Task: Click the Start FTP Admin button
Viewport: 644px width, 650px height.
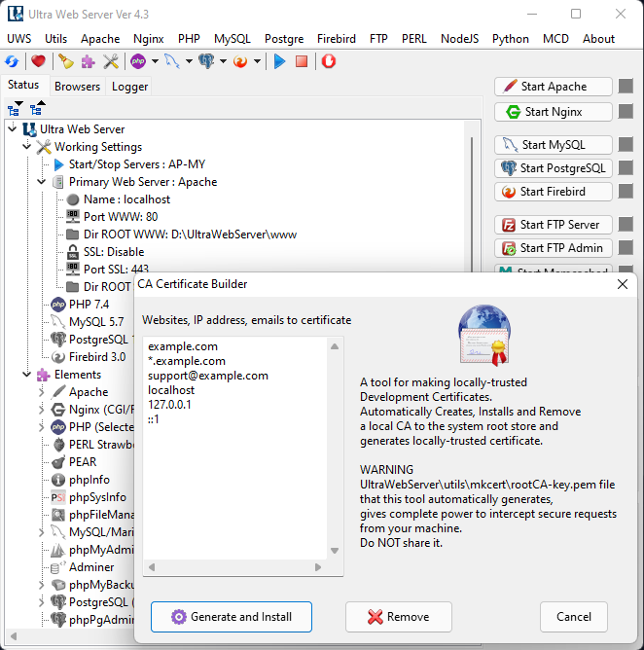Action: (x=554, y=248)
